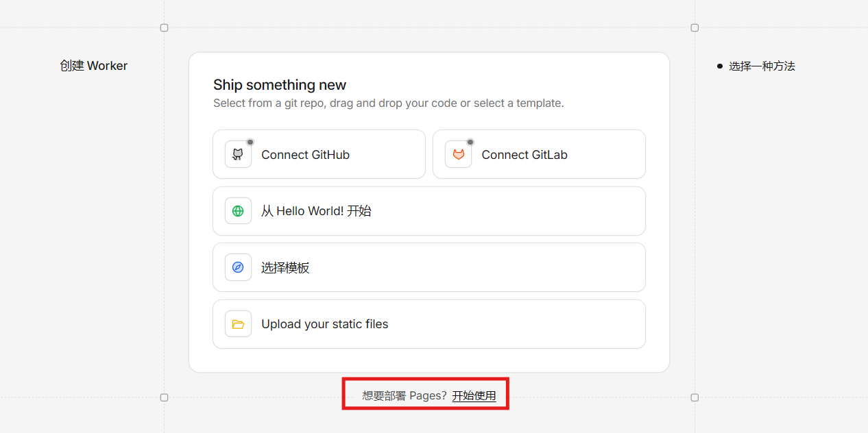The height and width of the screenshot is (433, 868).
Task: Click the green globe Hello World icon
Action: pos(238,211)
